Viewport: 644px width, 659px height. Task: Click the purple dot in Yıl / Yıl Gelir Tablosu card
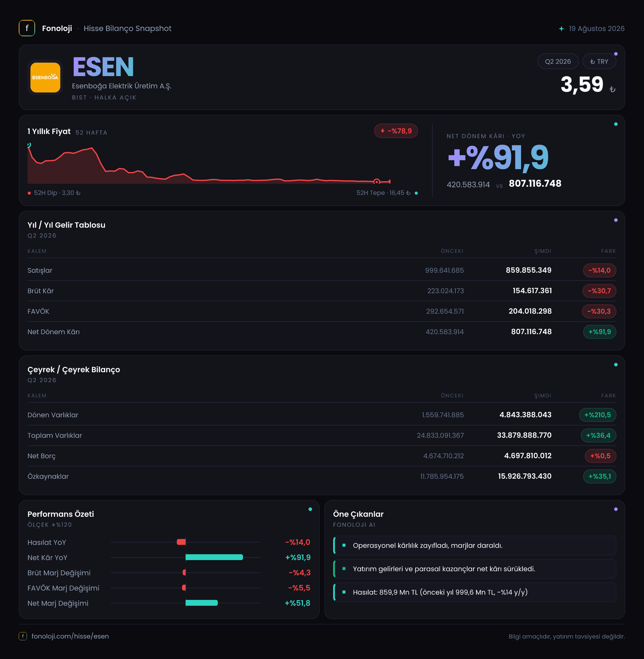[x=616, y=220]
